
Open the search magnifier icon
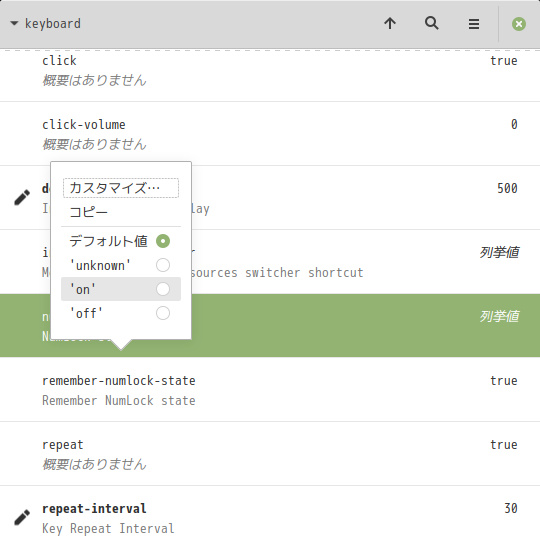[432, 24]
